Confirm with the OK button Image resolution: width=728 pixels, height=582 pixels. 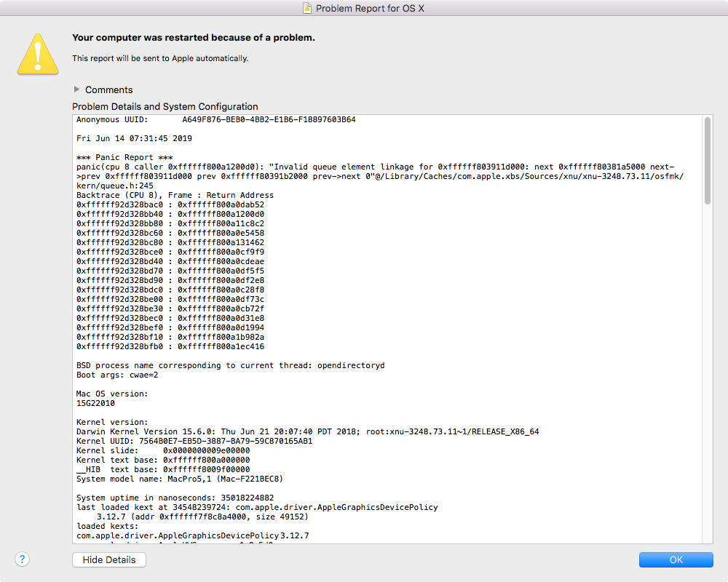(x=676, y=559)
